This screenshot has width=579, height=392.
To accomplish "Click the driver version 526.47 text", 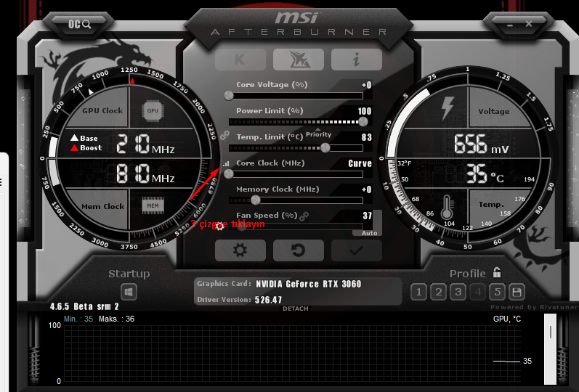I will [269, 300].
